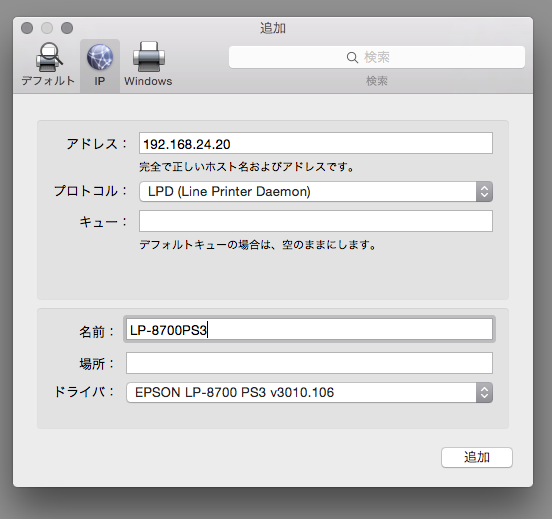Select the IP globe icon
552x519 pixels.
coord(100,57)
